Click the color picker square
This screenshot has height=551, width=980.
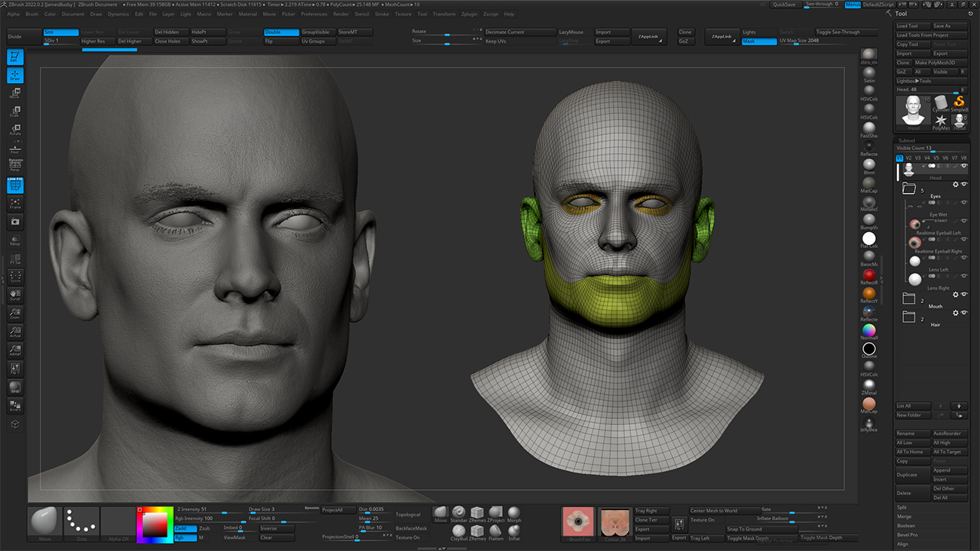tap(155, 524)
